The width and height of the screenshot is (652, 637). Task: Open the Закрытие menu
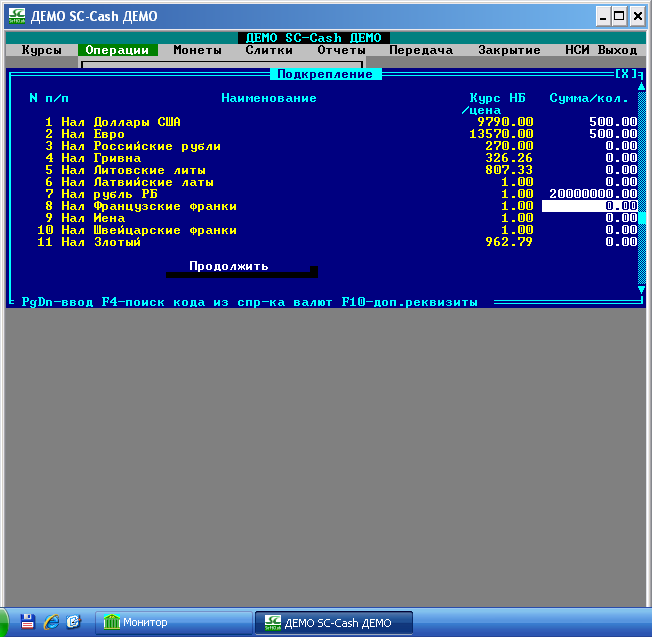click(509, 50)
